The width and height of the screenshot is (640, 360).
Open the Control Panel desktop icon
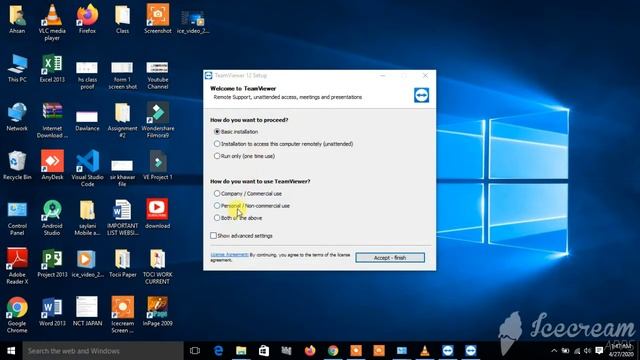point(17,218)
